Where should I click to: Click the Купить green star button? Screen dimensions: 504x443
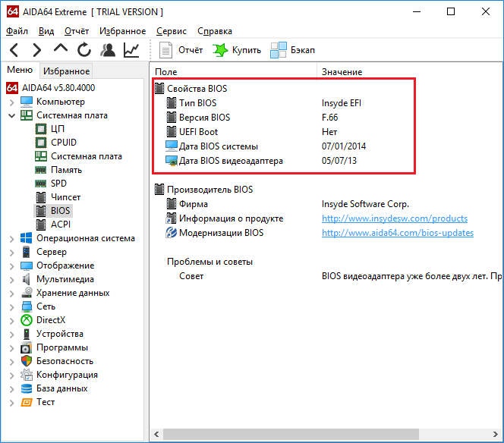237,50
